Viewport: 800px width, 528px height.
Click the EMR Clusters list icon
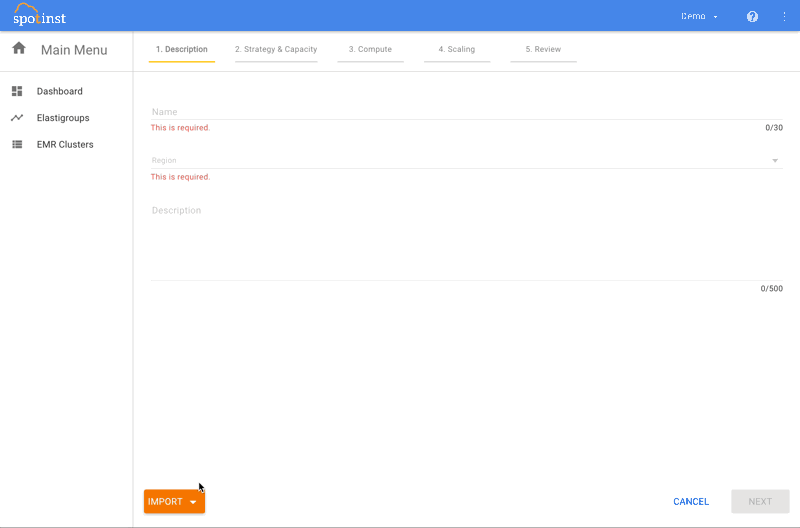(17, 144)
